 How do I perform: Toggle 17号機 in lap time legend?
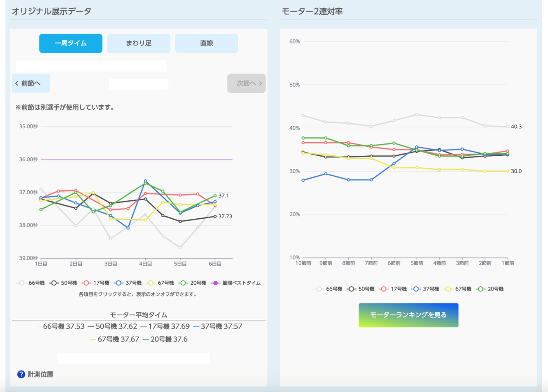95,283
